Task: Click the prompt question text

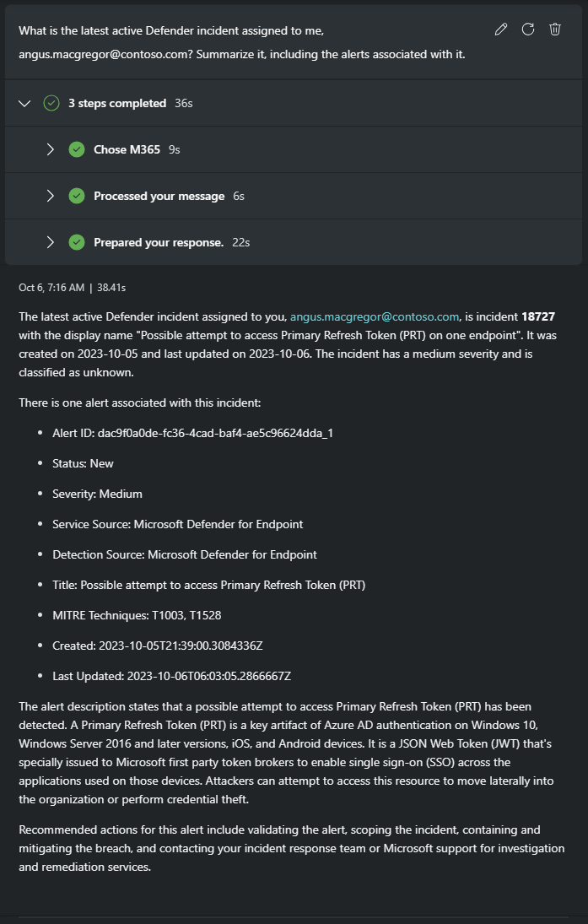Action: coord(241,42)
